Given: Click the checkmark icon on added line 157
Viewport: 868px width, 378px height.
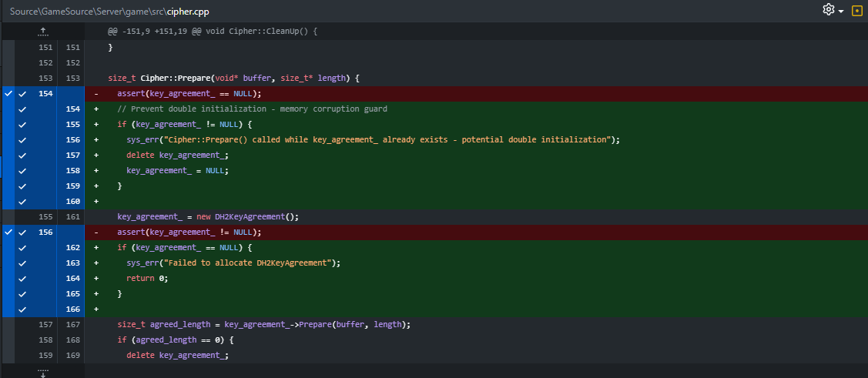Looking at the screenshot, I should (22, 156).
